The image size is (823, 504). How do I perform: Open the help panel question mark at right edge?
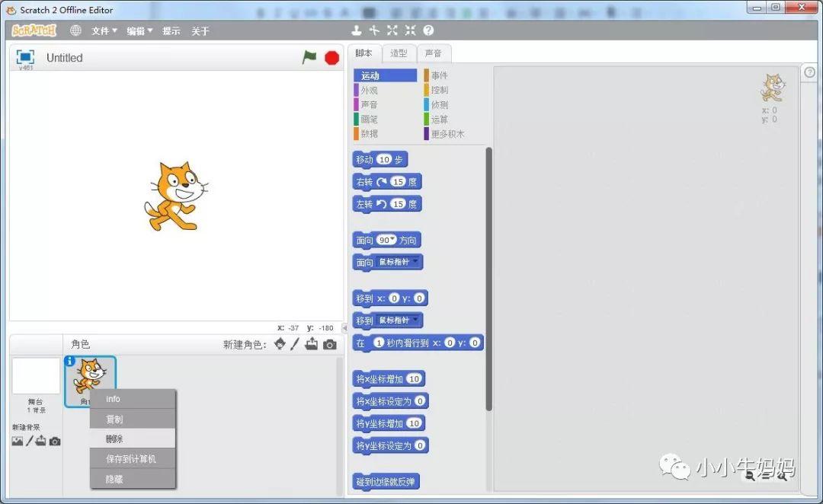pos(810,72)
